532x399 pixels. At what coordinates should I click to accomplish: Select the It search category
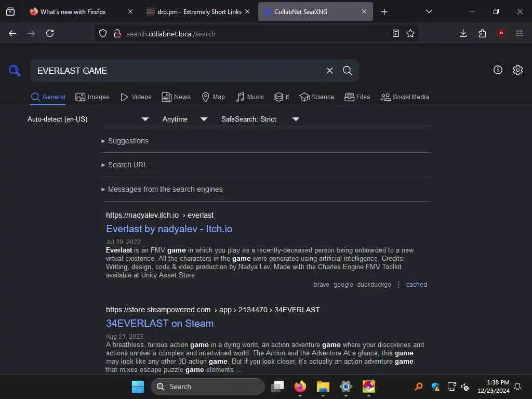[282, 97]
